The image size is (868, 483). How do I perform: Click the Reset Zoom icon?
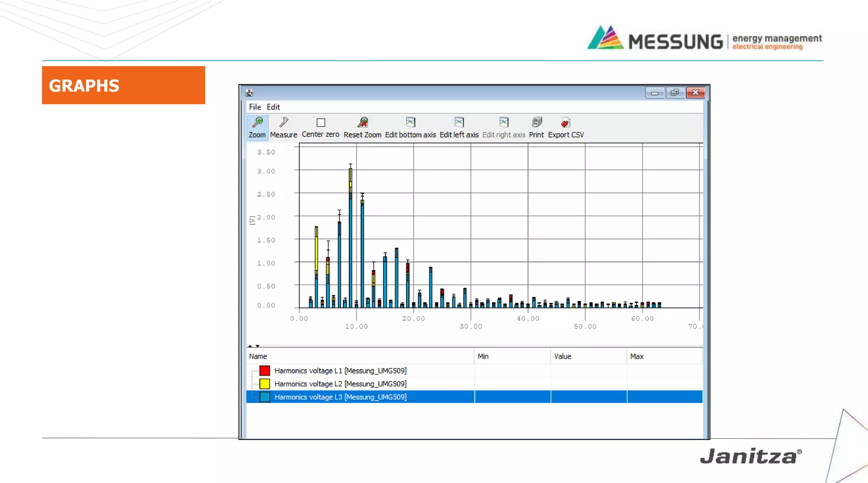(x=362, y=123)
